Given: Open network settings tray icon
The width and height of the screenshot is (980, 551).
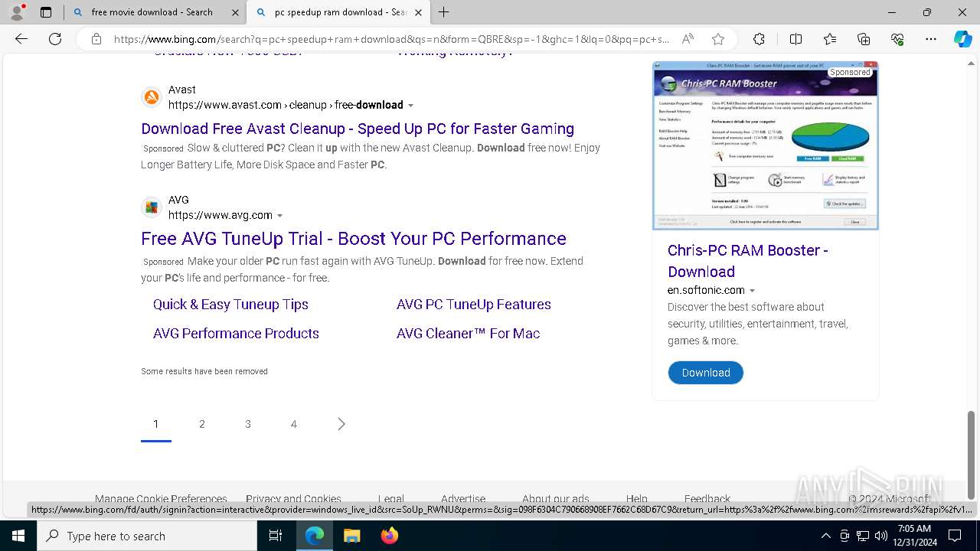Looking at the screenshot, I should (863, 536).
